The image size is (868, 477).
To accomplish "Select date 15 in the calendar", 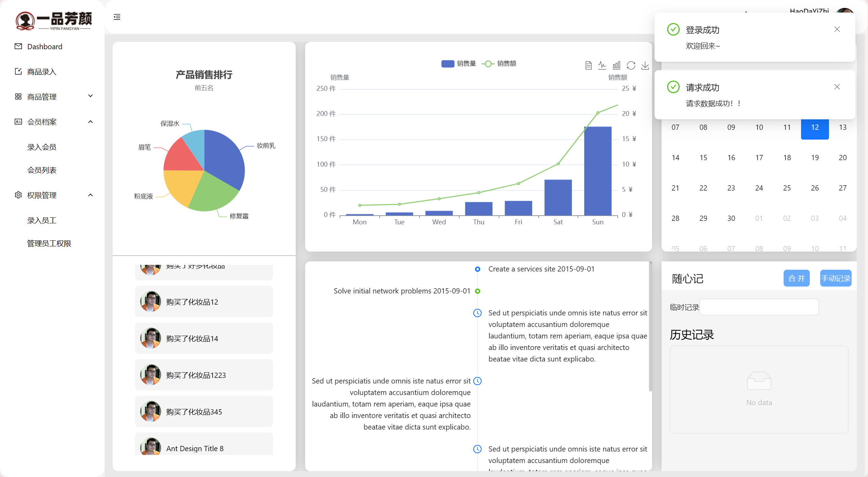I will click(x=703, y=158).
